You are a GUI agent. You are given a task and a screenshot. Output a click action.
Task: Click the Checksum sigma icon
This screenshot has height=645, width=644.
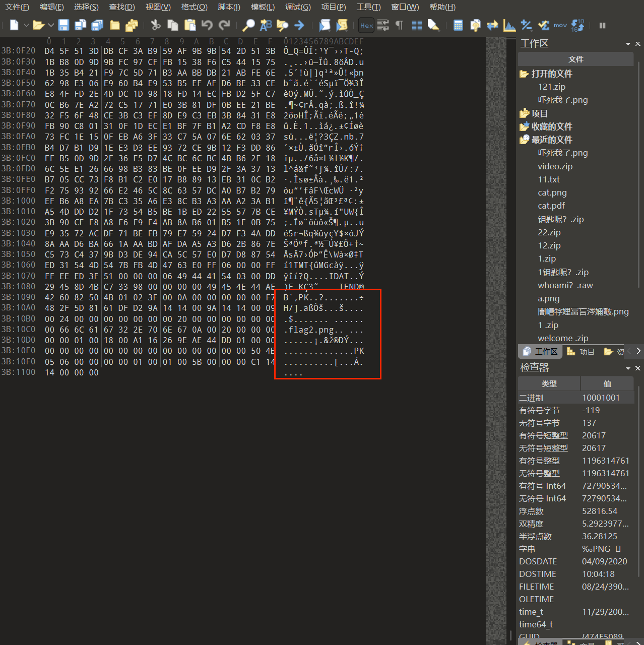[x=543, y=25]
